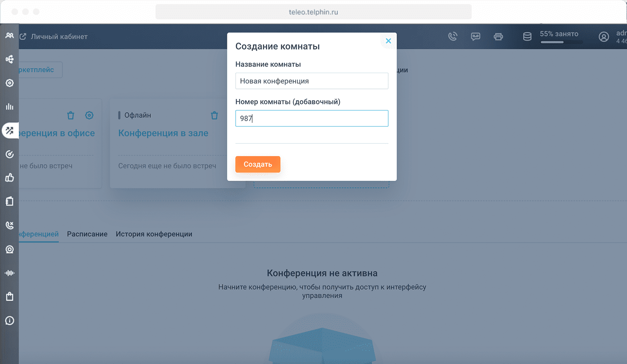Switch to the История конференции tab
627x364 pixels.
tap(154, 234)
